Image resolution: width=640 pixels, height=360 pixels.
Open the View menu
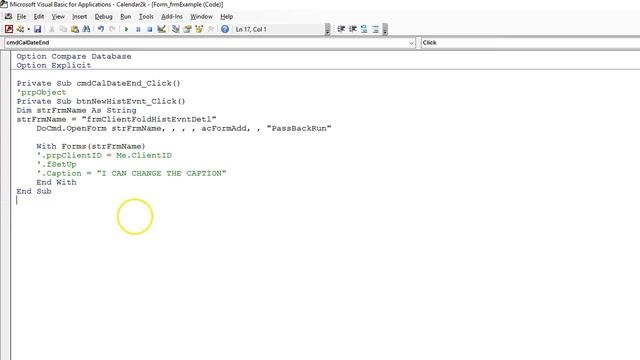(58, 16)
